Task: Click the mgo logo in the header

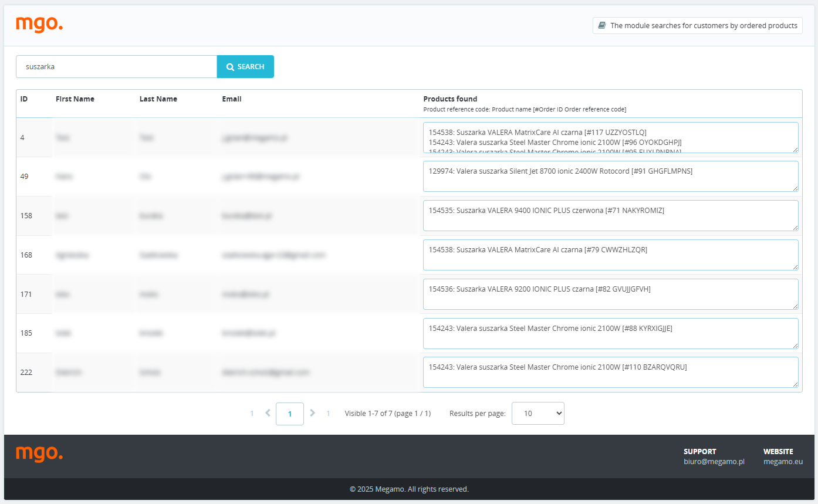Action: tap(39, 24)
